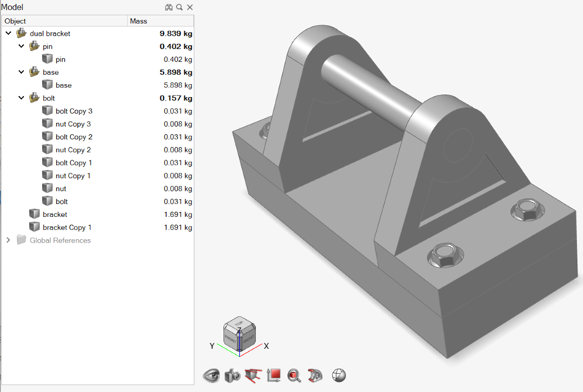Click the rightmost red-and-gray part icon before globe
The width and height of the screenshot is (583, 392).
coord(316,375)
